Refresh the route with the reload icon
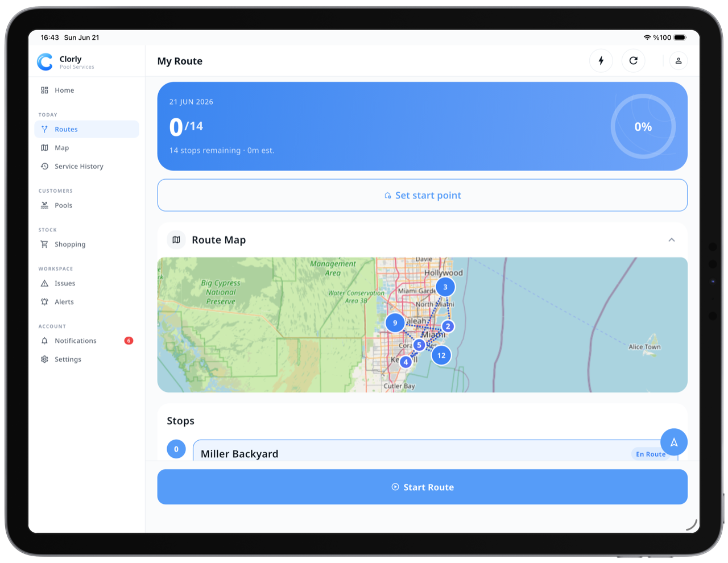This screenshot has height=563, width=728. (634, 61)
